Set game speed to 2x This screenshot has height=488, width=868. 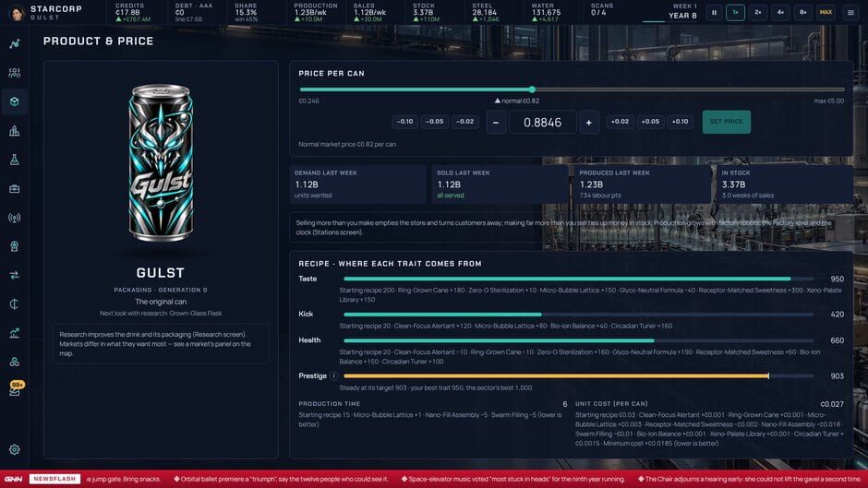[x=758, y=12]
